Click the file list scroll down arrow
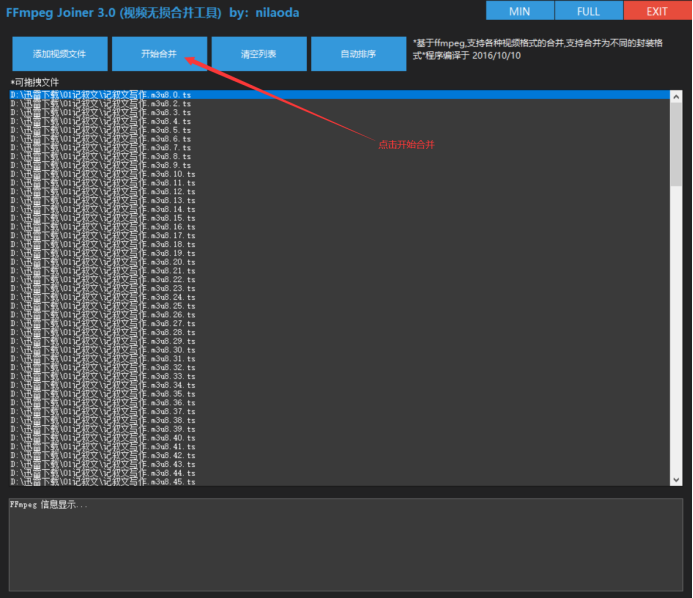 (676, 480)
